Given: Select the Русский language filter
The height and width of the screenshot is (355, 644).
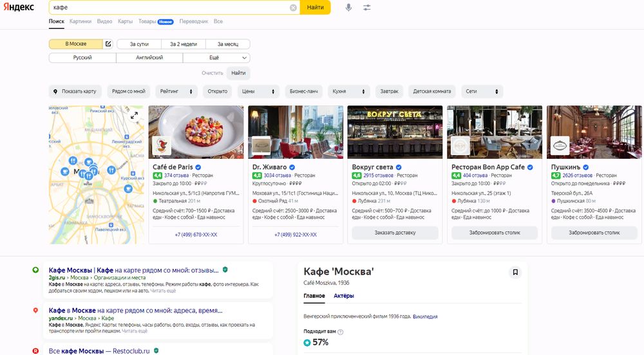Looking at the screenshot, I should pos(82,58).
